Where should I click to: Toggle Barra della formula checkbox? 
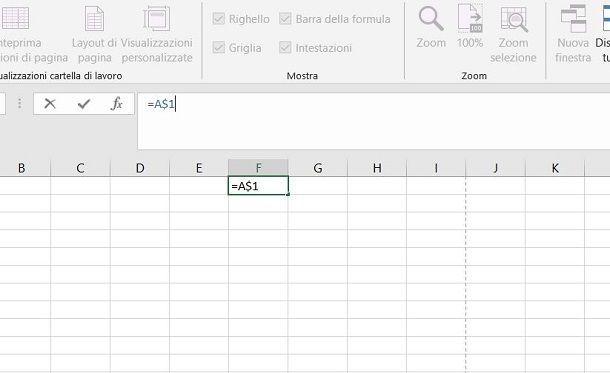pyautogui.click(x=285, y=19)
